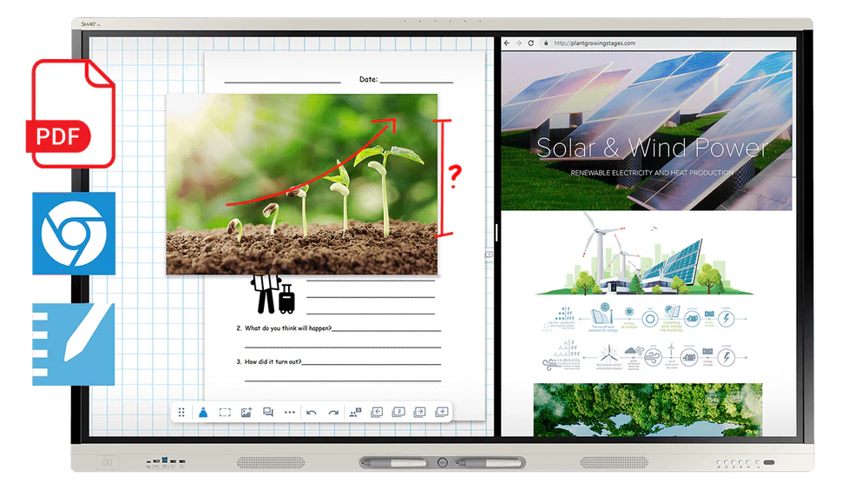This screenshot has width=868, height=489.
Task: Select the pen tool in whiteboard toolbar
Action: coord(203,413)
